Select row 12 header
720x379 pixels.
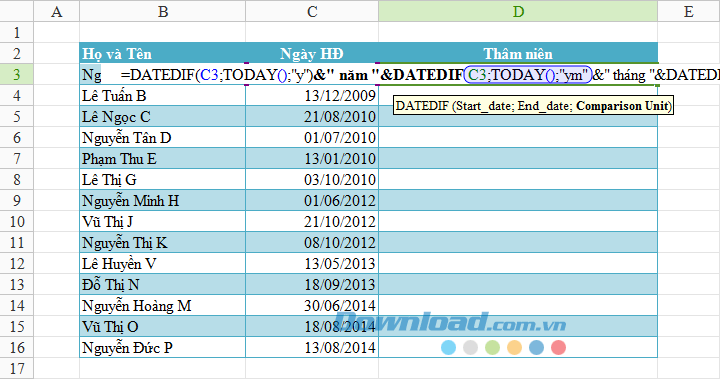[17, 264]
